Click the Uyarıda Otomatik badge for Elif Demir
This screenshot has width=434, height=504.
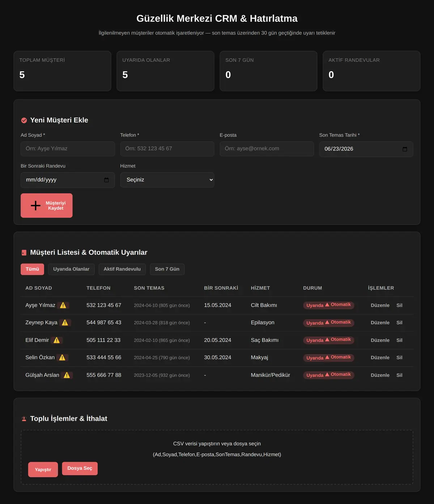point(328,340)
